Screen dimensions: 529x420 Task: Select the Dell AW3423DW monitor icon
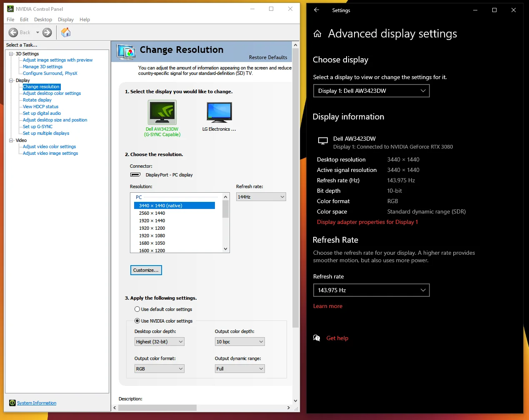coord(162,112)
